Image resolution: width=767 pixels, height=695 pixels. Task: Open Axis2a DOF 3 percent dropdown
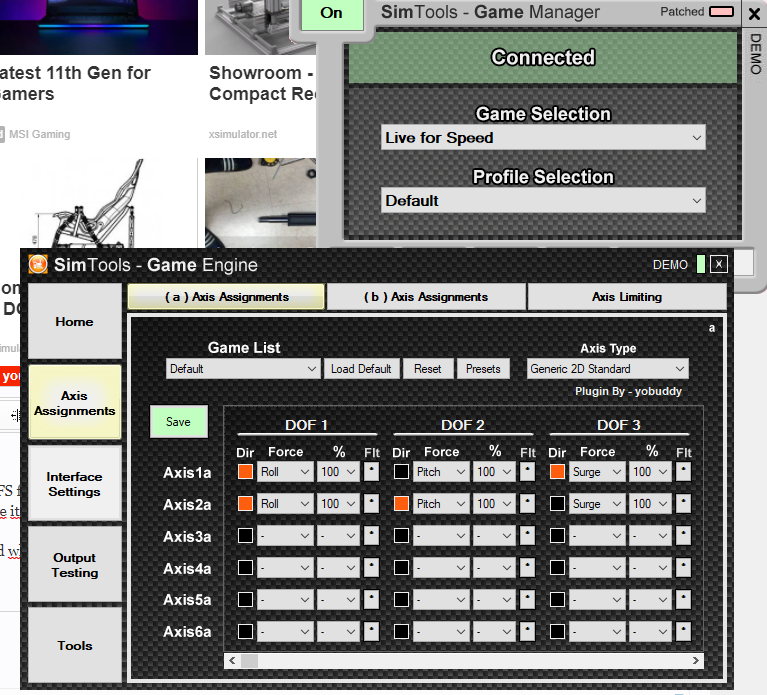[650, 503]
